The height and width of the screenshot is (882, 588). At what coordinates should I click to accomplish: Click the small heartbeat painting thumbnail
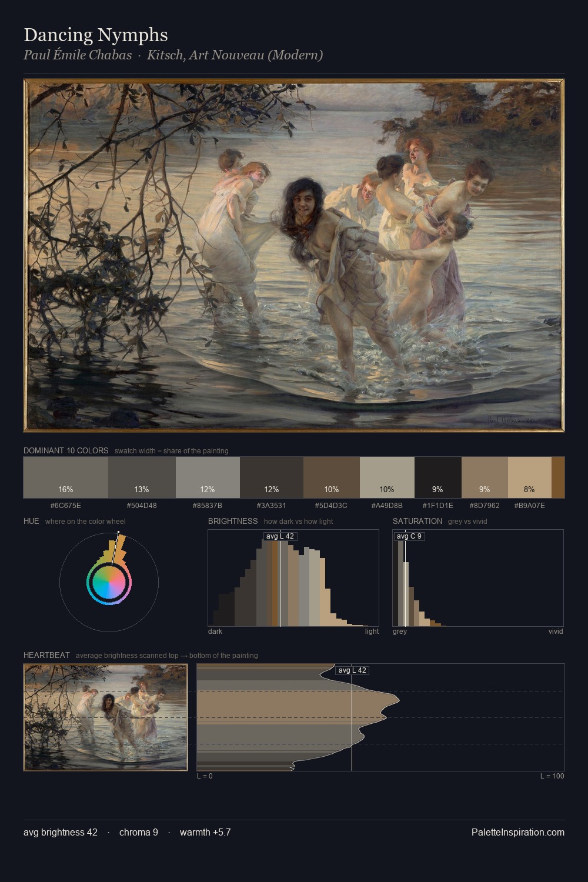click(105, 717)
